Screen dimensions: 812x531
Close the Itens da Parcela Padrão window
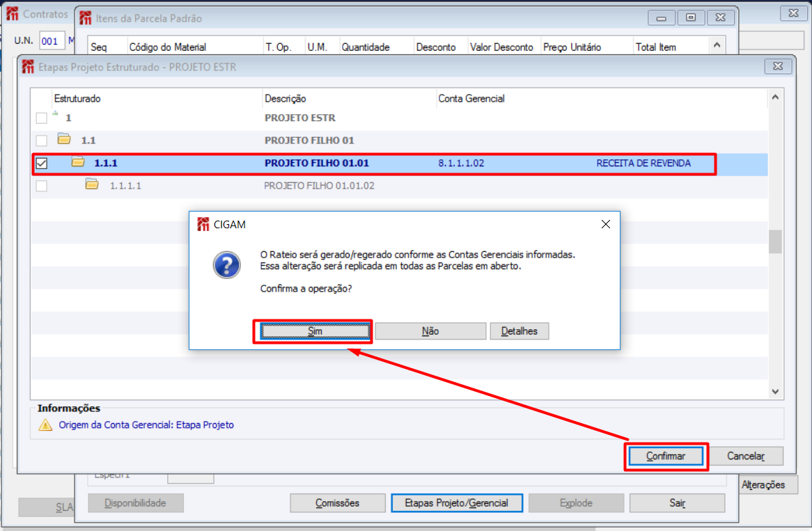tap(720, 17)
